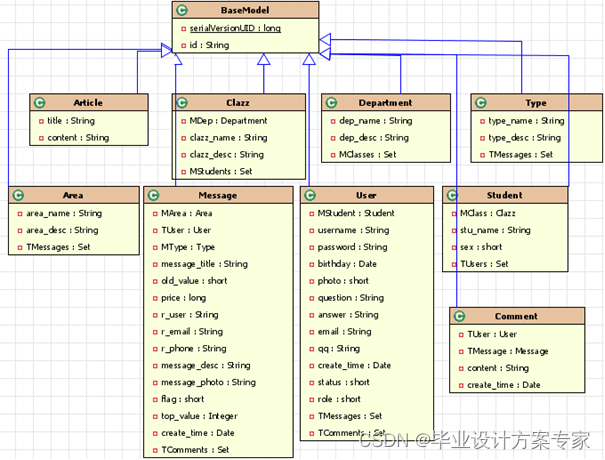Select the r_phone : String attribute
Screen dimensions: 605x460
194,349
